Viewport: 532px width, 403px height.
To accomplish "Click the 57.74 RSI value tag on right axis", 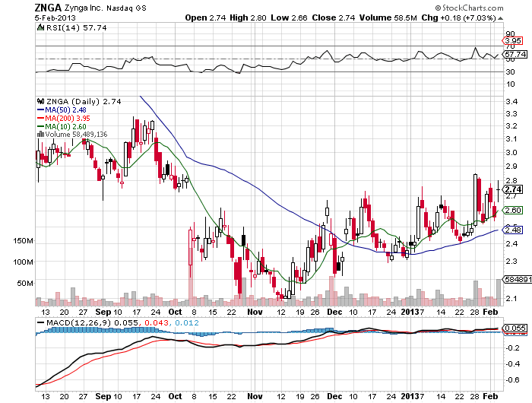I will click(515, 54).
